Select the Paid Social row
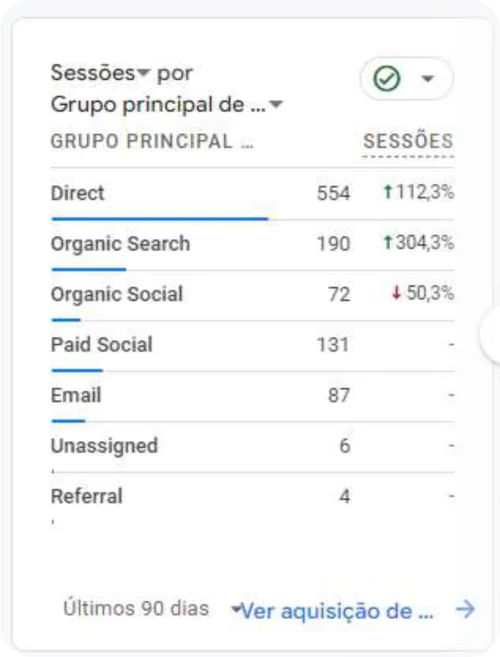Image resolution: width=500 pixels, height=657 pixels. [x=252, y=346]
